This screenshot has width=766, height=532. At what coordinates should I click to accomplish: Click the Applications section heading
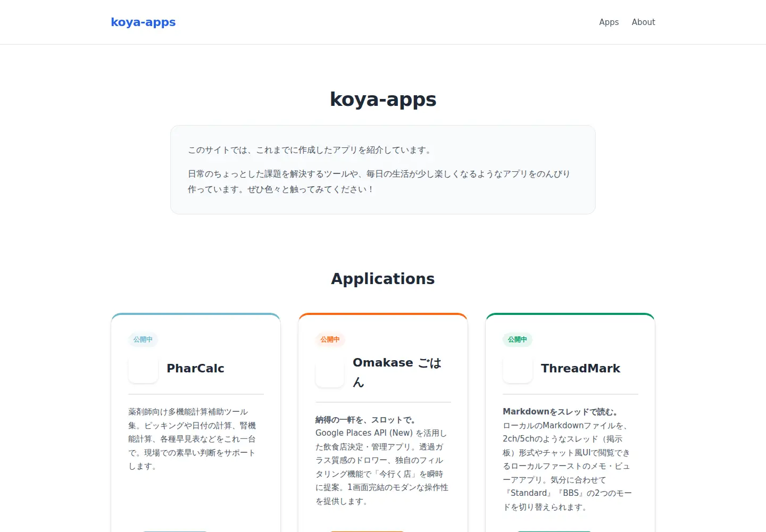[383, 279]
